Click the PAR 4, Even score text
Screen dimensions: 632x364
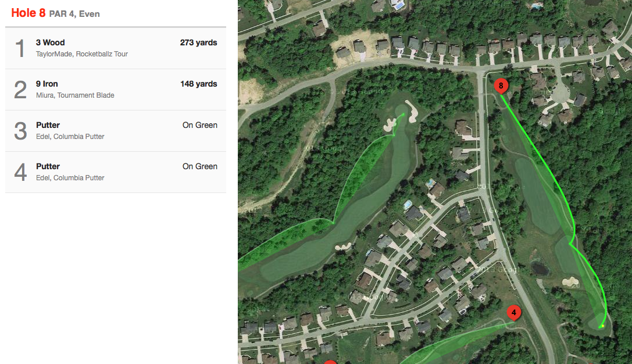[x=74, y=14]
